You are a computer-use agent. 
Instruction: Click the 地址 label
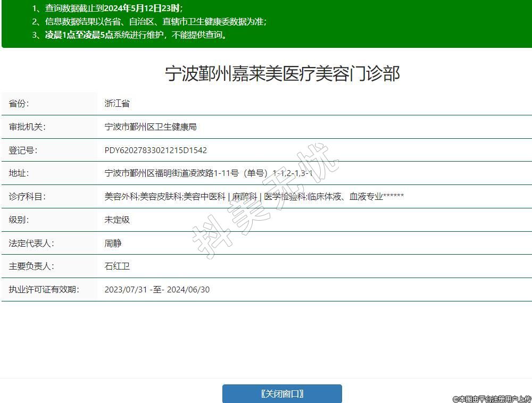tap(19, 173)
